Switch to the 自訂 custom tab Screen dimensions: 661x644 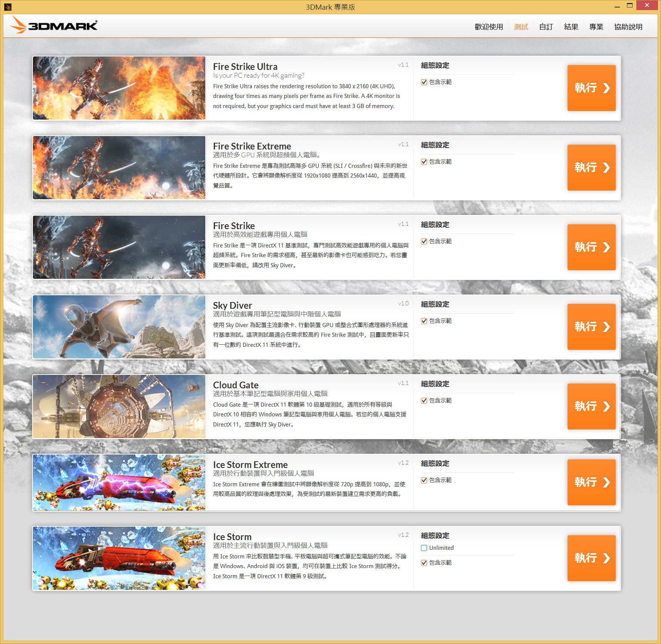coord(546,27)
